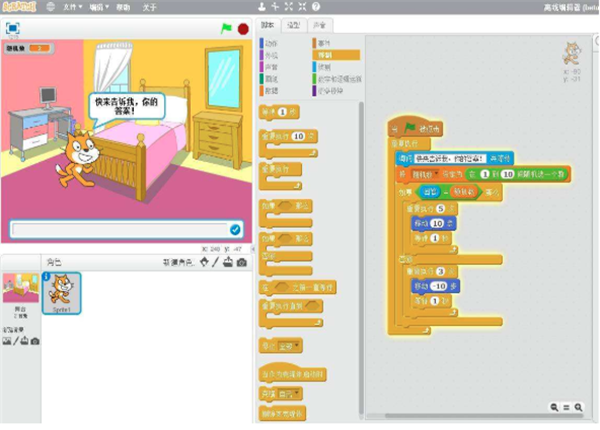The image size is (600, 430).
Task: Select the Sprite1 thumbnail in the sprite list
Action: tap(61, 293)
